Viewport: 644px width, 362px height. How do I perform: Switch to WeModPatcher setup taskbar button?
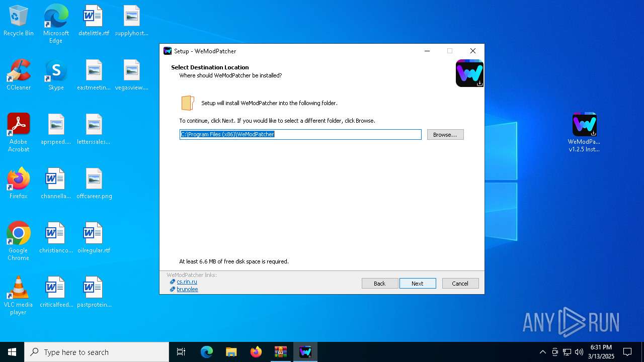pyautogui.click(x=305, y=352)
